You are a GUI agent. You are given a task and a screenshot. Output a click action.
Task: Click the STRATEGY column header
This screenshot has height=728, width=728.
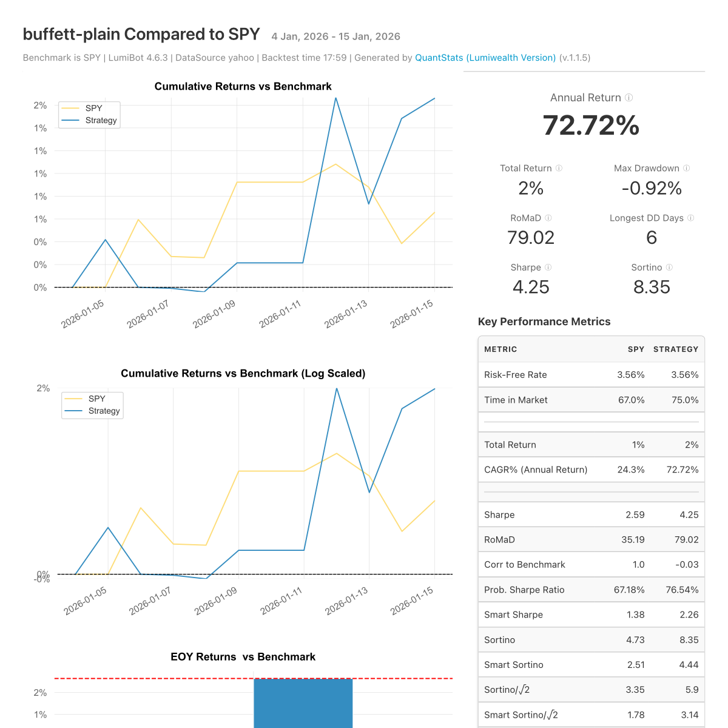pos(676,349)
